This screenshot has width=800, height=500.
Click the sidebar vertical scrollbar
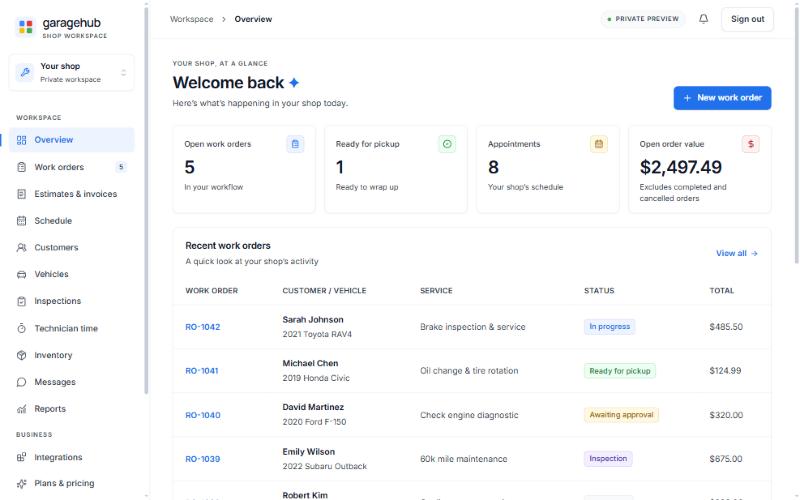[146, 199]
